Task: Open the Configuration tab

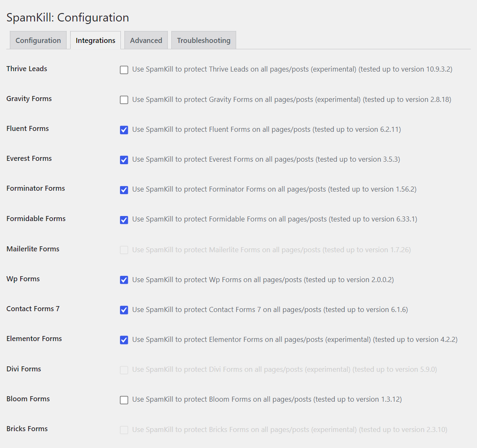Action: 38,40
